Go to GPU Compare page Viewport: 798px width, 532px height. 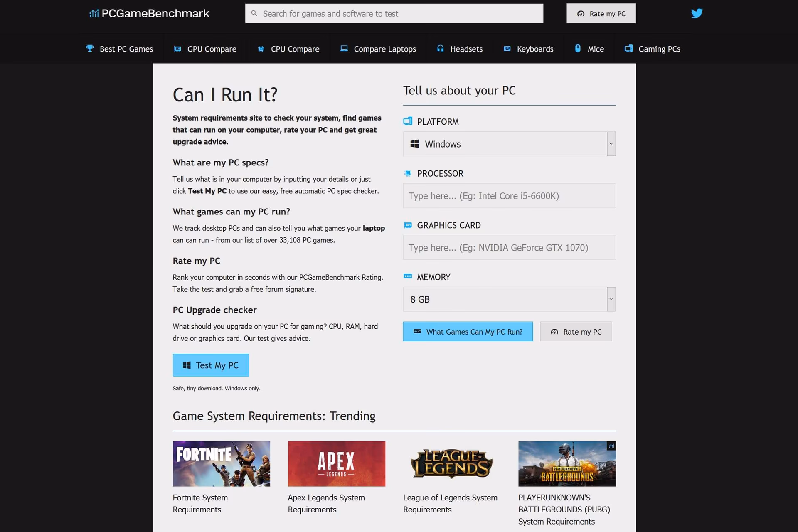205,49
